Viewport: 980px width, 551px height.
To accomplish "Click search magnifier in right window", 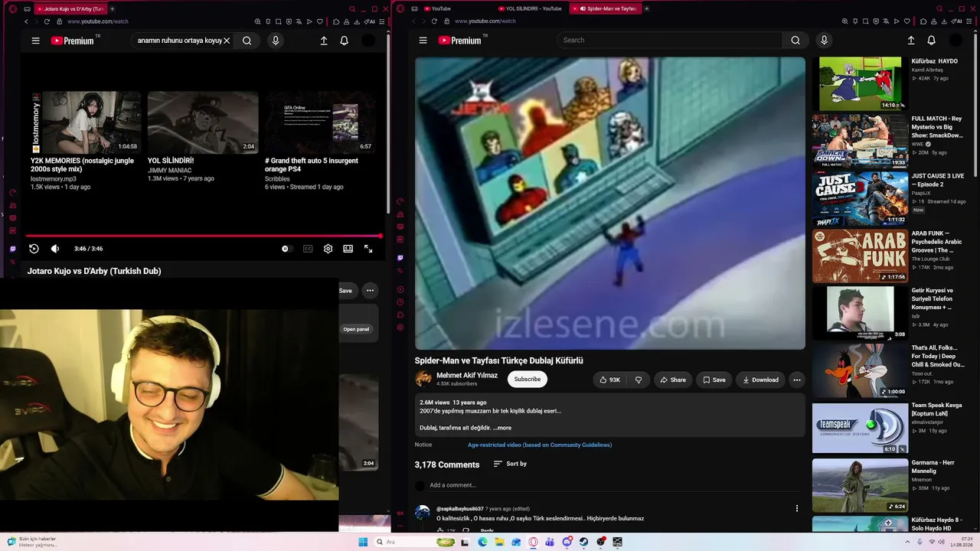I will tap(795, 40).
